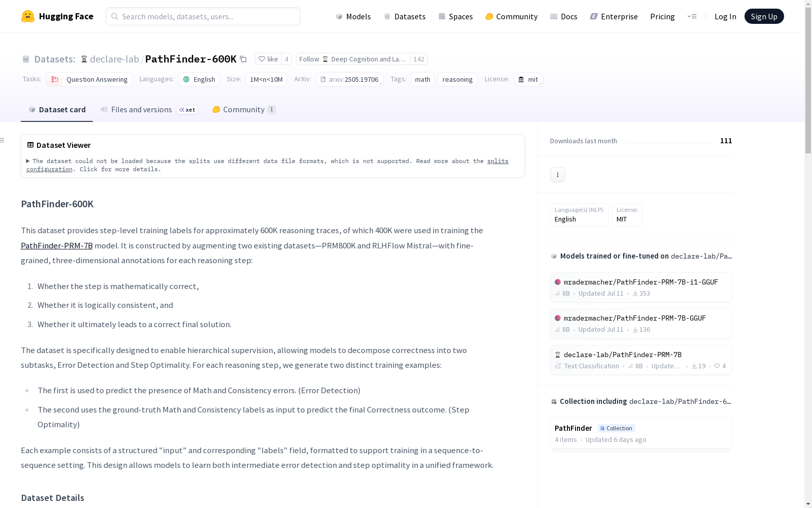This screenshot has height=508, width=812.
Task: Click the Dataset Viewer table icon
Action: 30,145
